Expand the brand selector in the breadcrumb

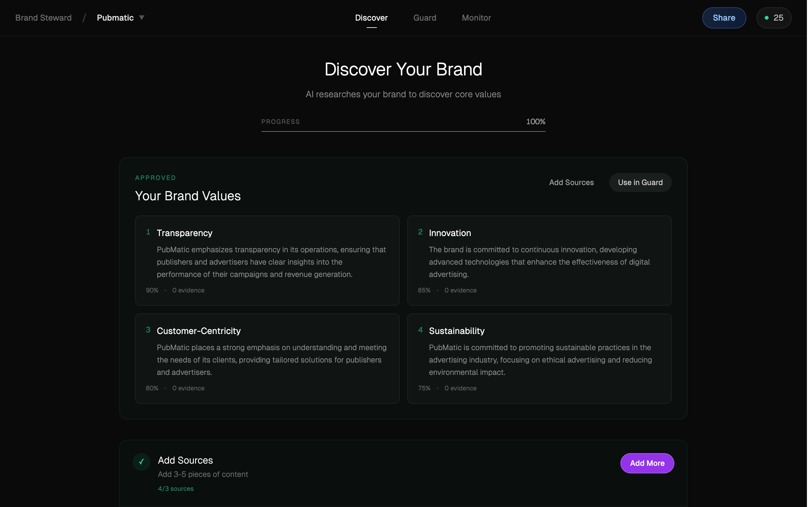tap(141, 18)
